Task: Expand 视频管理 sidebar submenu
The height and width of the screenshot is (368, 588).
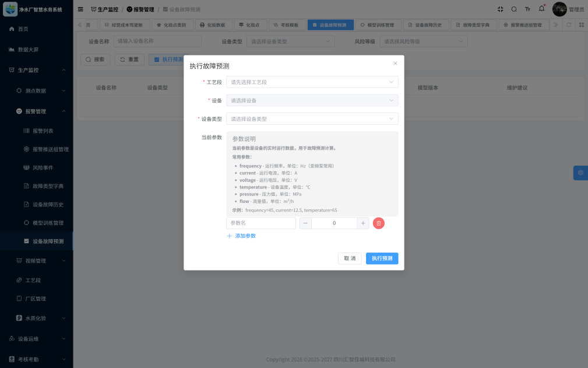Action: [36, 261]
